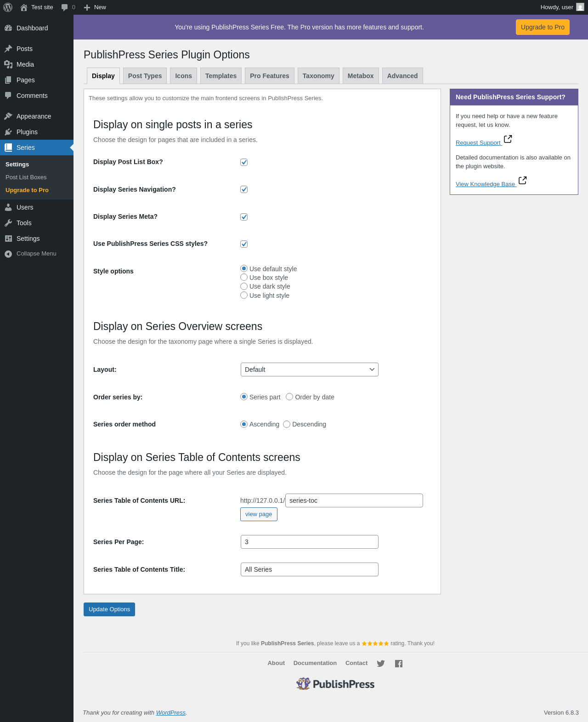588x722 pixels.
Task: Click the user avatar icon in admin bar
Action: [x=580, y=7]
